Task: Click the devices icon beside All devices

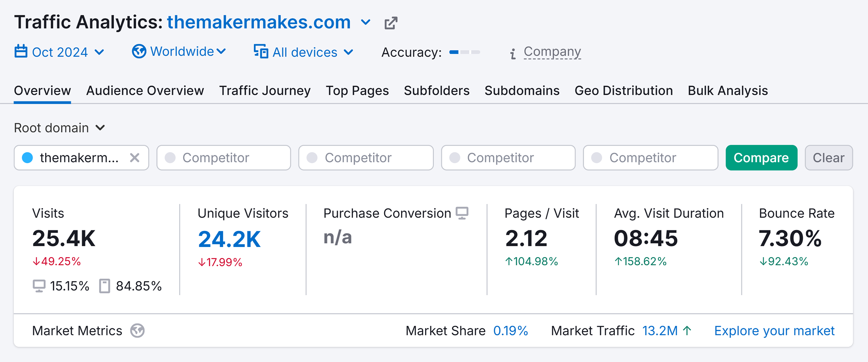Action: click(261, 51)
